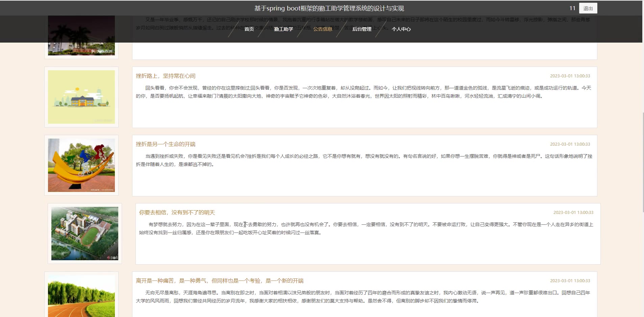Click the username 11 in header
644x317 pixels.
(x=572, y=8)
